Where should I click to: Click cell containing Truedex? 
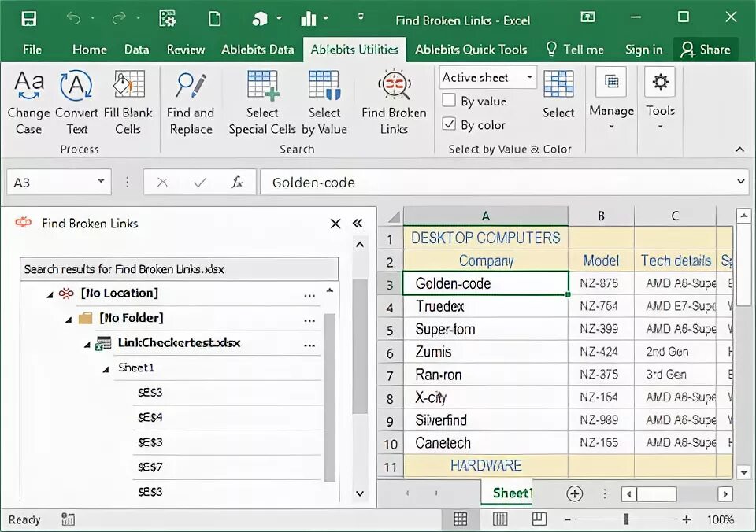click(x=486, y=306)
